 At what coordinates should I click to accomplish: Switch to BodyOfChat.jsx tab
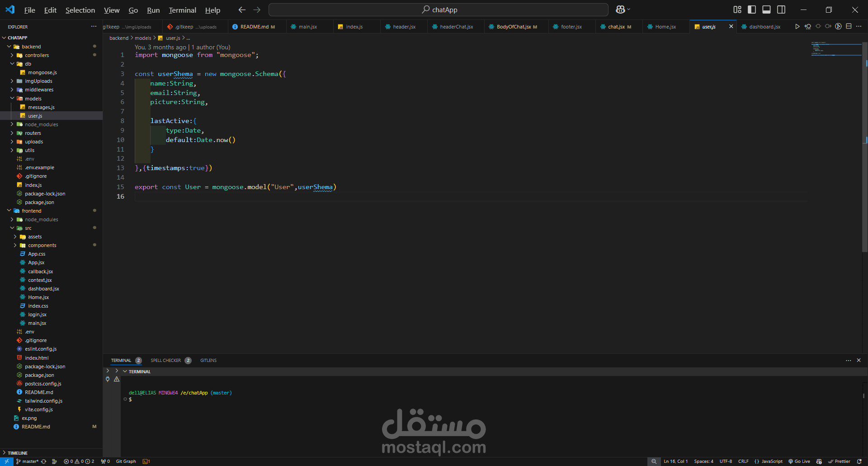(515, 27)
